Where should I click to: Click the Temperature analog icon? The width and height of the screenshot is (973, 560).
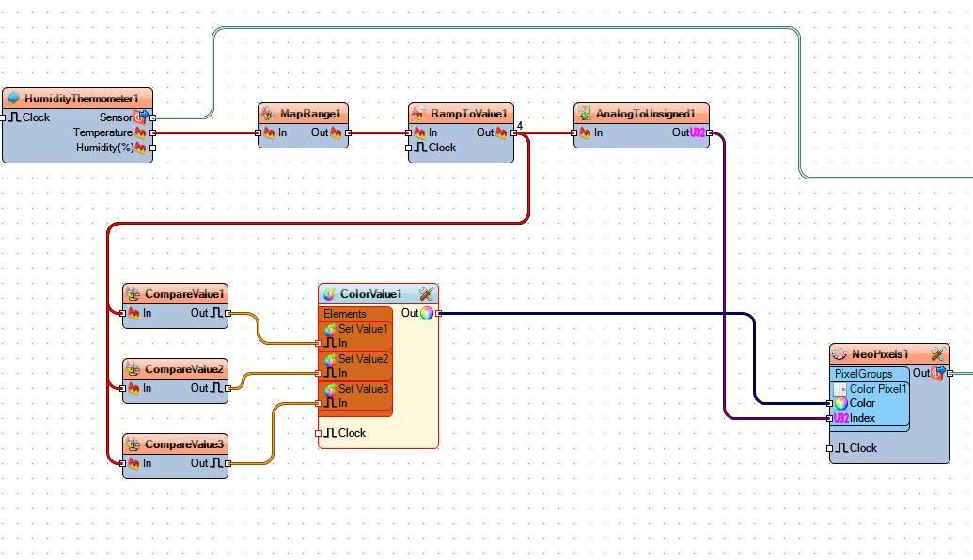(x=140, y=132)
